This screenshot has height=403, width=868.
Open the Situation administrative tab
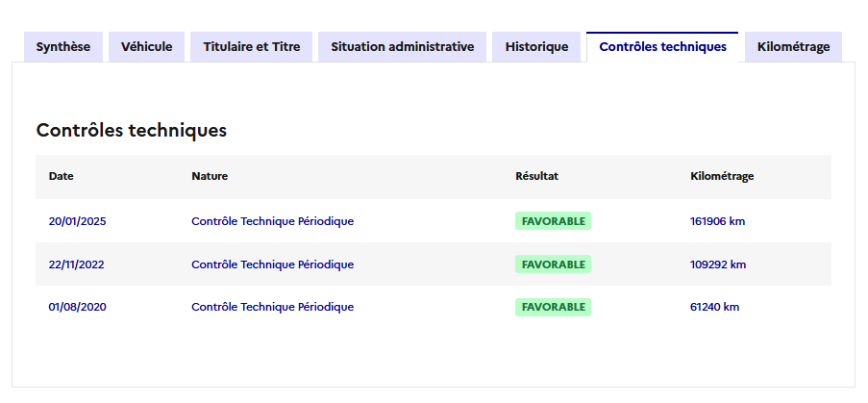pos(403,46)
